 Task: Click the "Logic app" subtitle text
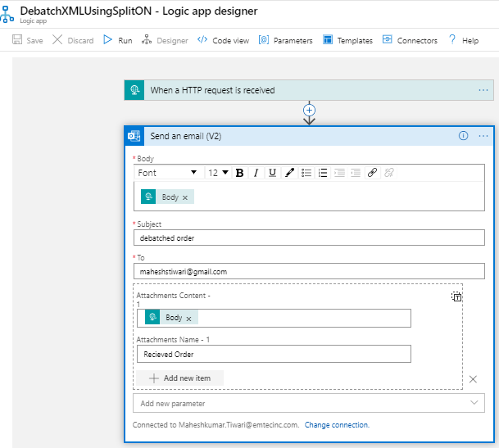tap(33, 21)
